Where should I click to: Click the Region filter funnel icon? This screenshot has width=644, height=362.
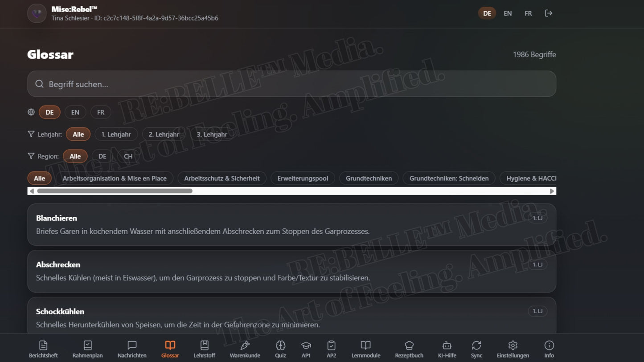tap(31, 156)
